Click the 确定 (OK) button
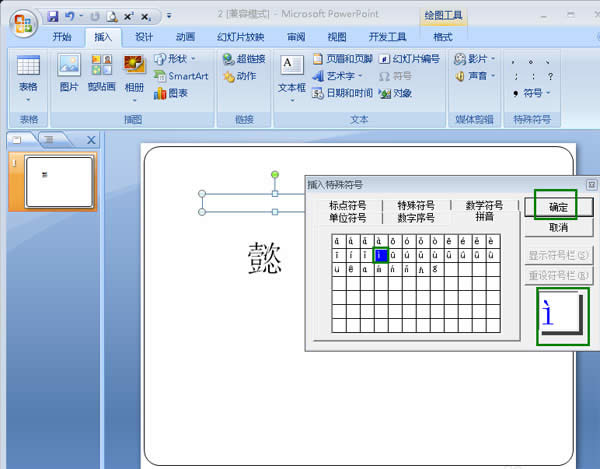 tap(558, 207)
